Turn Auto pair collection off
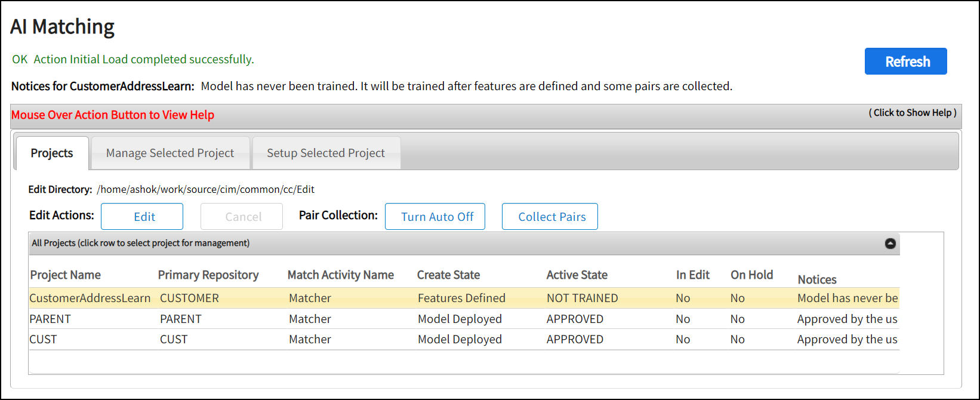980x400 pixels. 435,217
